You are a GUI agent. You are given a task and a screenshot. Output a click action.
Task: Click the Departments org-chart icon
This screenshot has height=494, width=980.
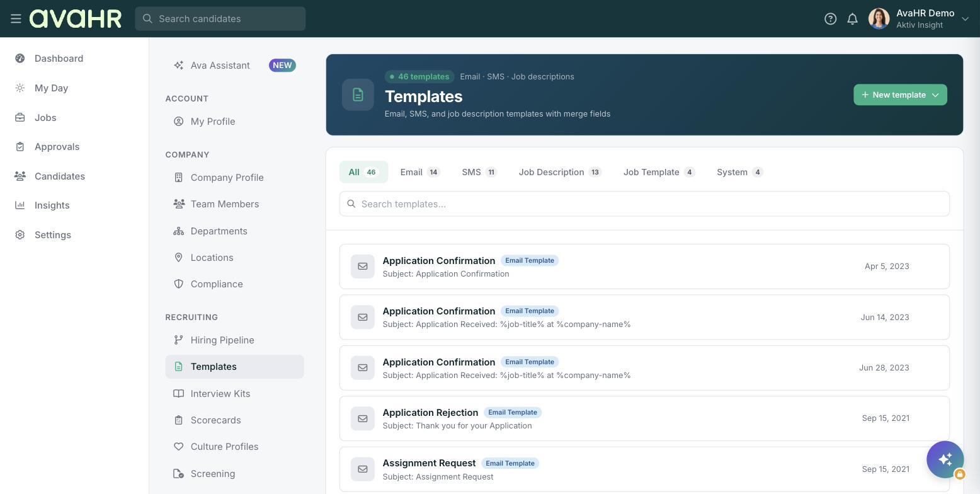[179, 231]
